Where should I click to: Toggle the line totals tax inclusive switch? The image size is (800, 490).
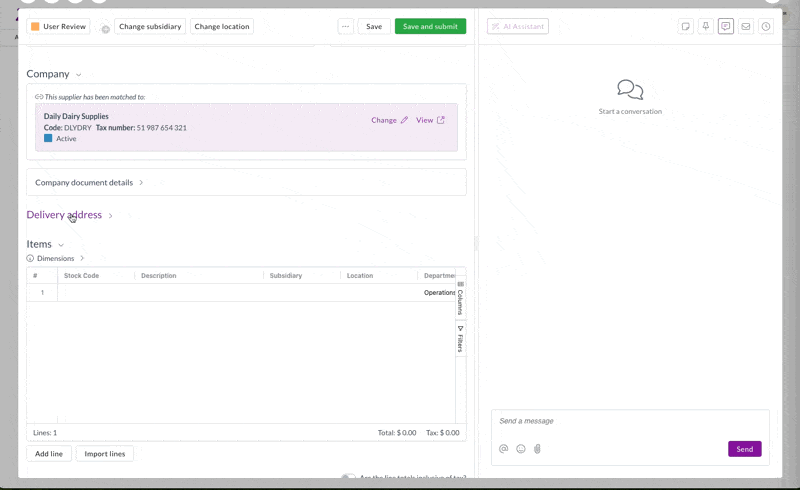point(348,476)
